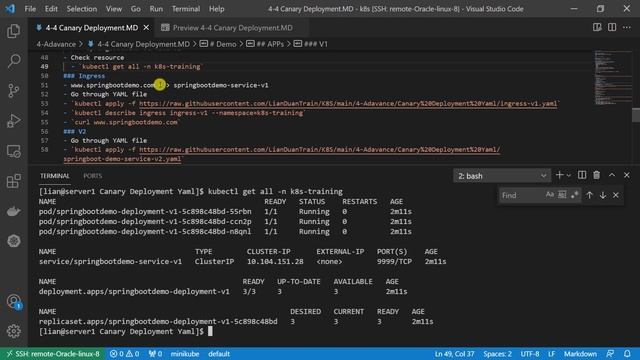The width and height of the screenshot is (640, 360).
Task: Open the Kubernetes view icon
Action: pos(13,241)
